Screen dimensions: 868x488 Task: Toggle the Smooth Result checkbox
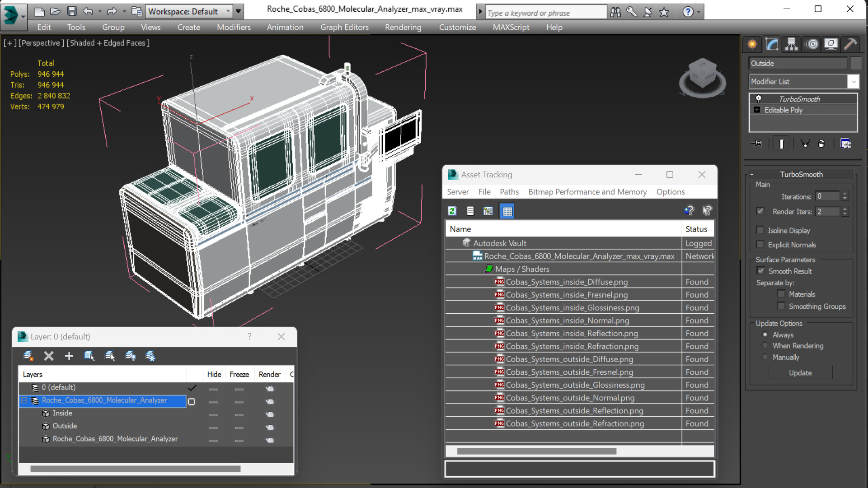point(760,270)
